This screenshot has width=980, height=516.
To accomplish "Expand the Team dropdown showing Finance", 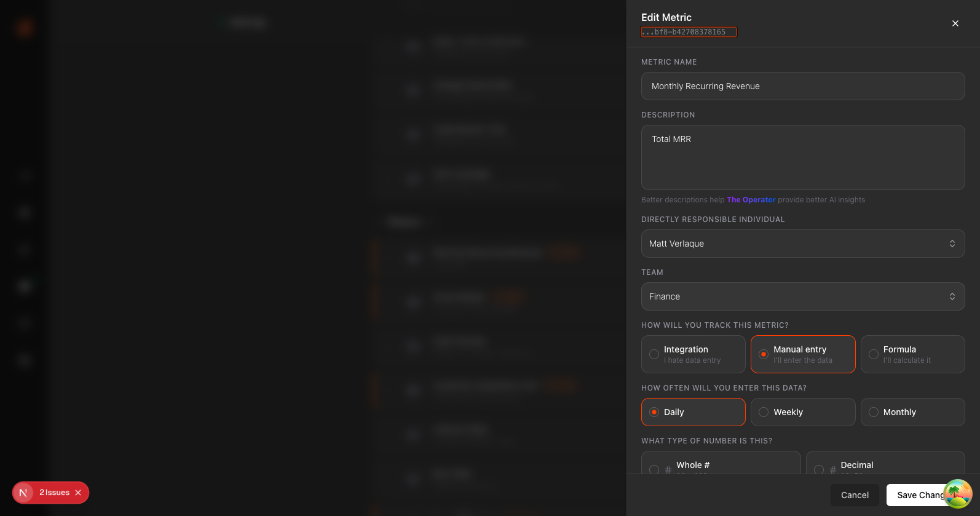I will click(x=802, y=296).
